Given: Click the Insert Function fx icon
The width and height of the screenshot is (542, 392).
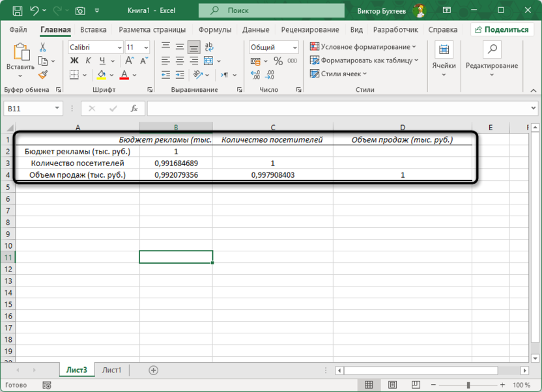Looking at the screenshot, I should click(134, 109).
